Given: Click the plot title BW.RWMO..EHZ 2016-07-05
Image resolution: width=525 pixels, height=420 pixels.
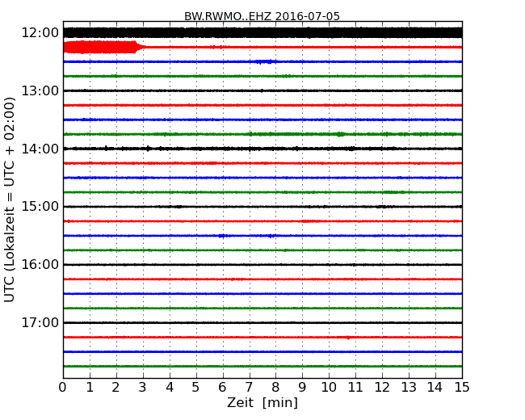Looking at the screenshot, I should 262,16.
